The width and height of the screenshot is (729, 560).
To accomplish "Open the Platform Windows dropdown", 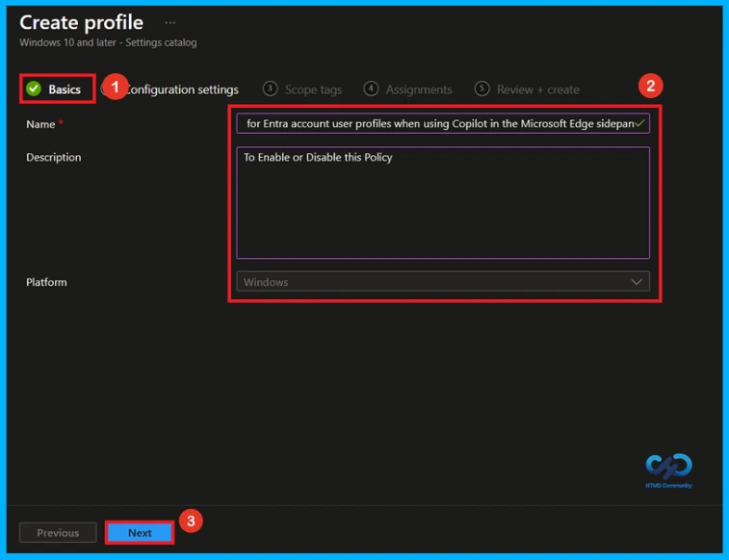I will pos(443,282).
